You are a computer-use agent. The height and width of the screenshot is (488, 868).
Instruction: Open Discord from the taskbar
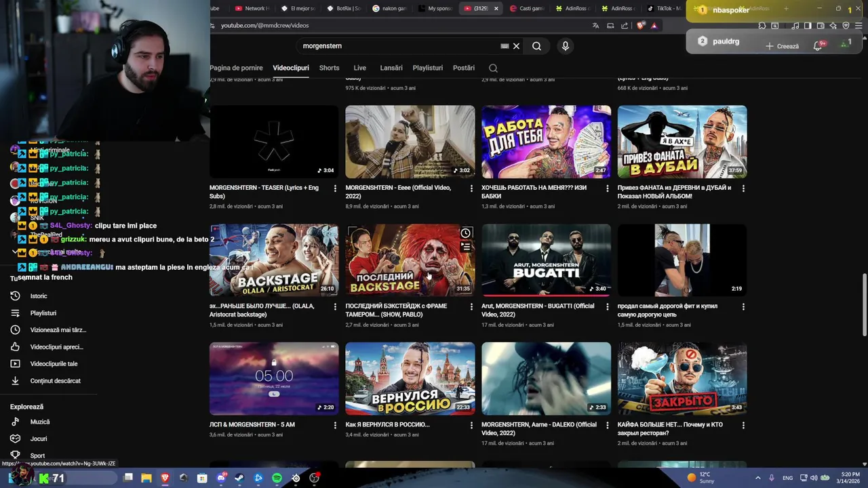coord(221,478)
